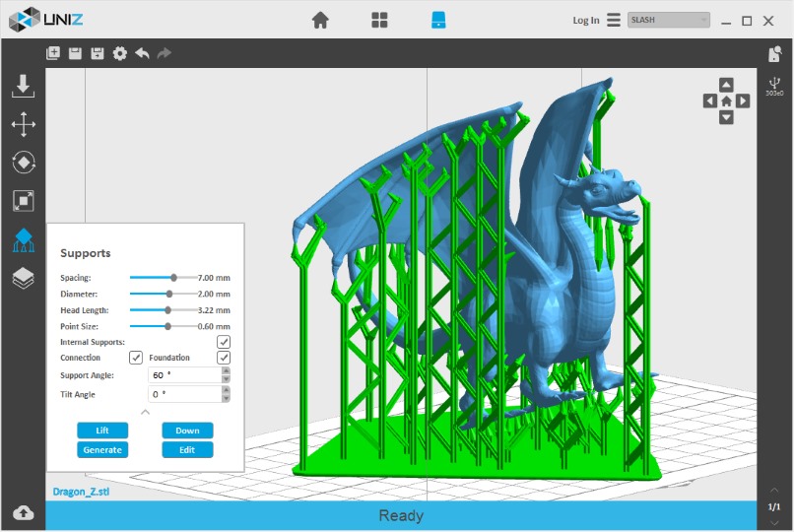Click the Down button
The image size is (794, 532).
187,431
